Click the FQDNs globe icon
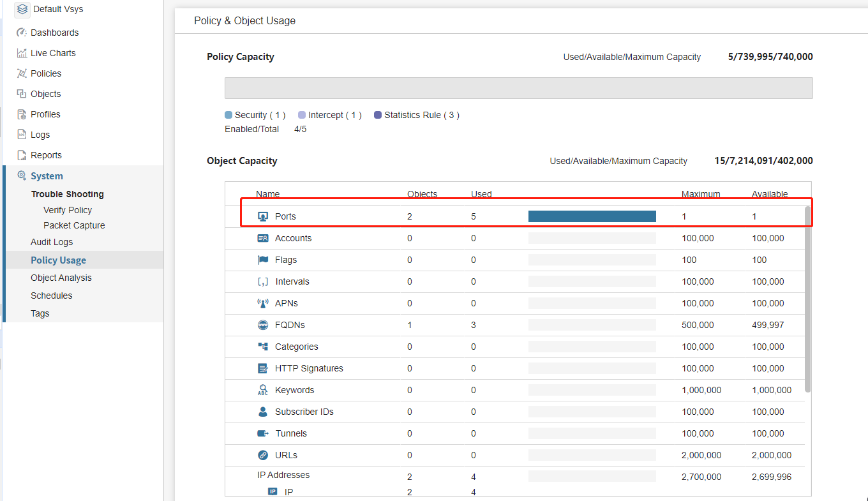The width and height of the screenshot is (868, 501). click(x=263, y=325)
